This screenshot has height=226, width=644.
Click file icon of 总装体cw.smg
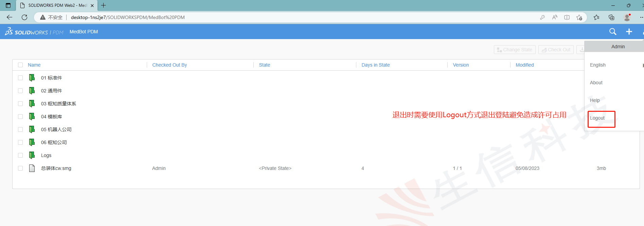click(32, 168)
